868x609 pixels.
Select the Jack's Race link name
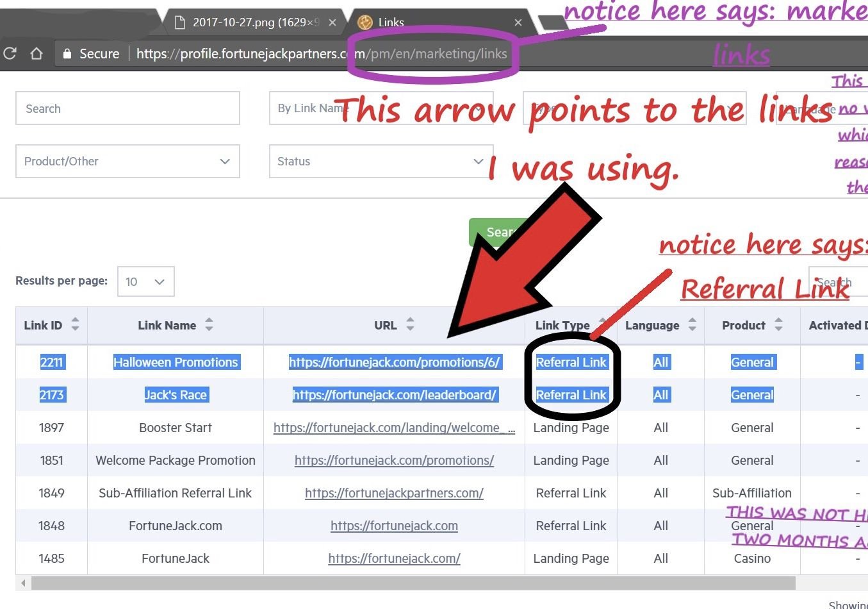[176, 395]
